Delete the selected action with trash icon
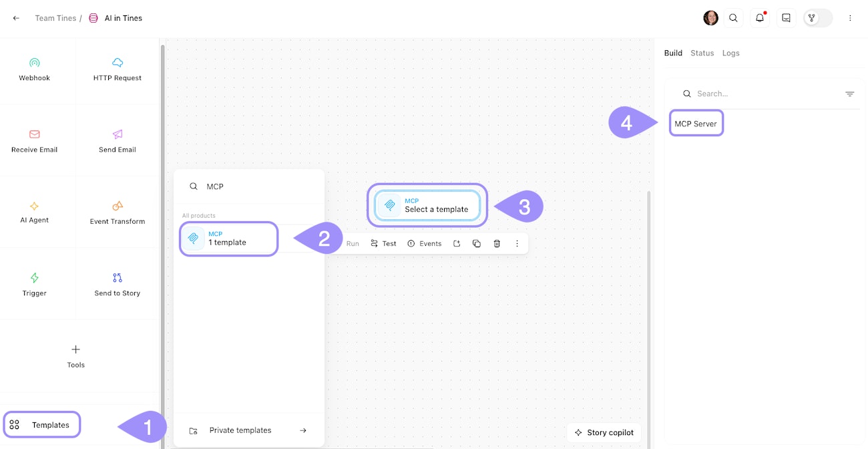 click(x=497, y=244)
